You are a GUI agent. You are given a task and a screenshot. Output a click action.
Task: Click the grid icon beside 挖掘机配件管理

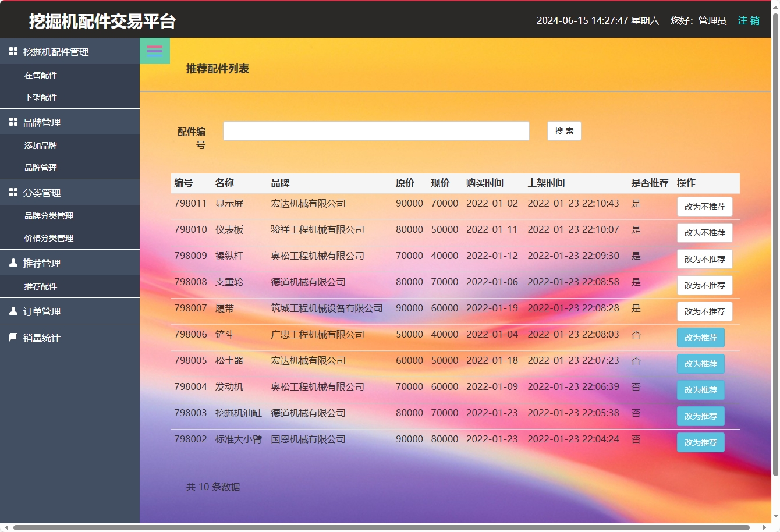12,51
